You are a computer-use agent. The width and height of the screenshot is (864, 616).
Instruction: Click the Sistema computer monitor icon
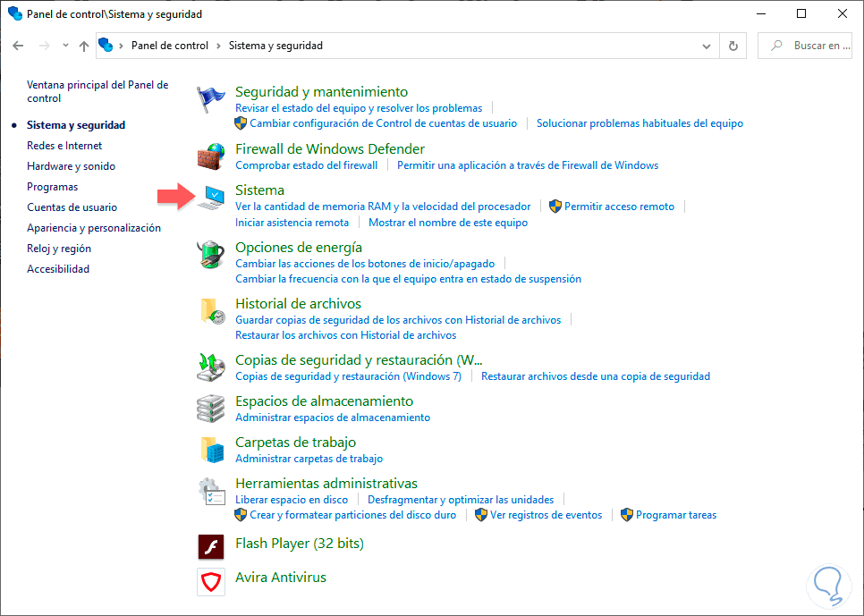(x=211, y=198)
